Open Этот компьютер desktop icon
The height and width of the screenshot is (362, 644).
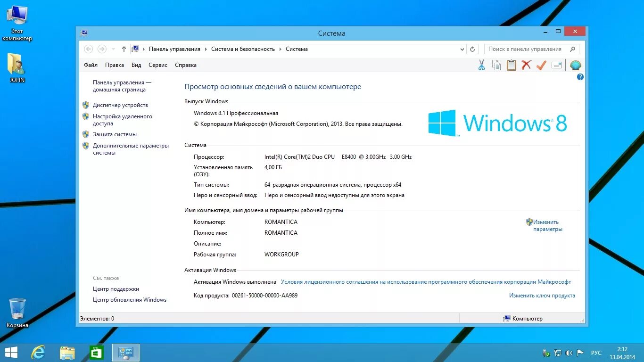[17, 23]
